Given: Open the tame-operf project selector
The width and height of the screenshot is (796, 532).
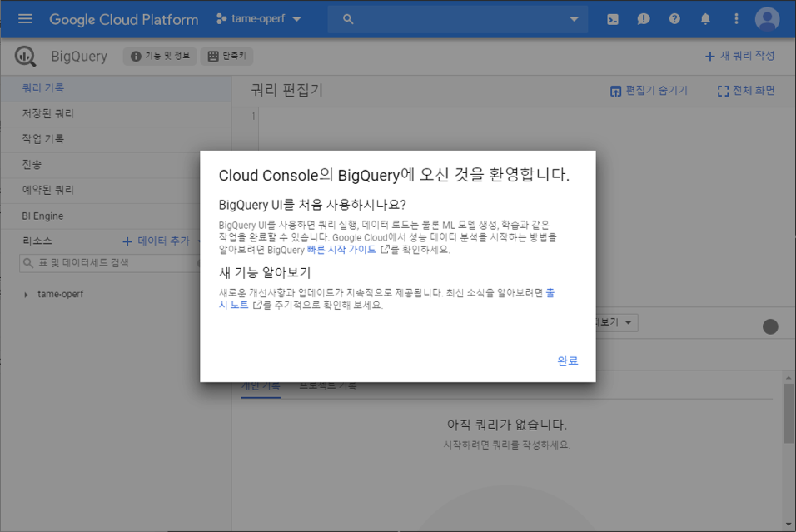Looking at the screenshot, I should tap(259, 19).
